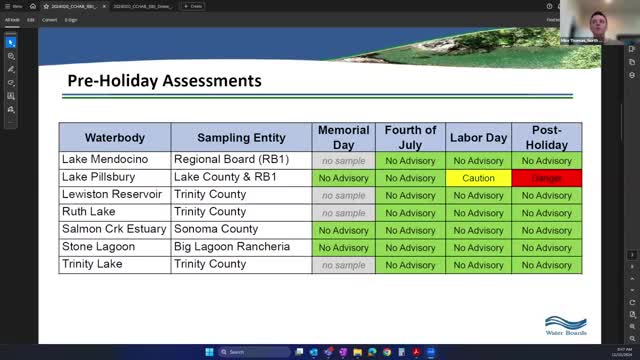Click the Memorial Day column header
Viewport: 640px width, 360px height.
343,138
